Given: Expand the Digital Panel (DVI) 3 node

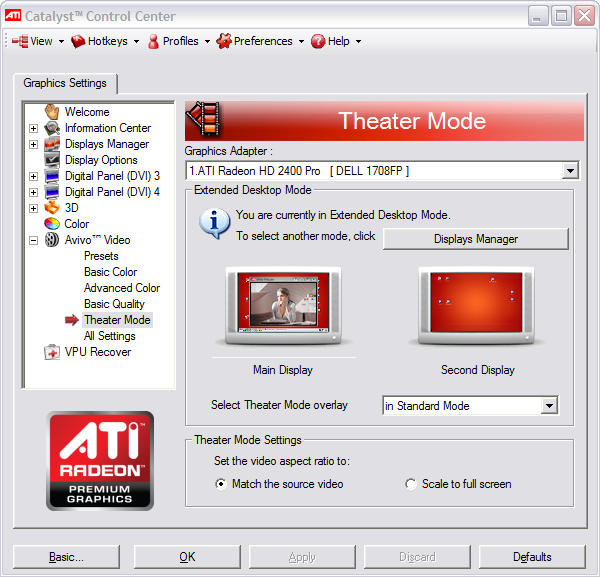Looking at the screenshot, I should [x=34, y=176].
